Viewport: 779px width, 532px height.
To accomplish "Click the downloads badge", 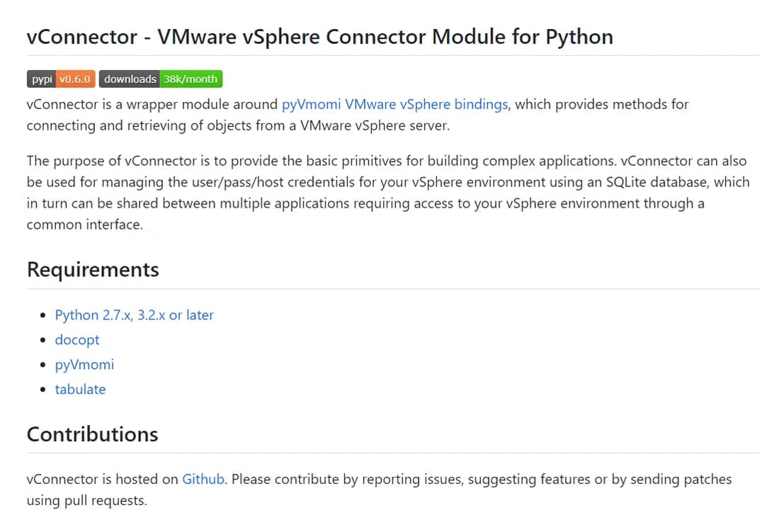I will click(x=130, y=79).
